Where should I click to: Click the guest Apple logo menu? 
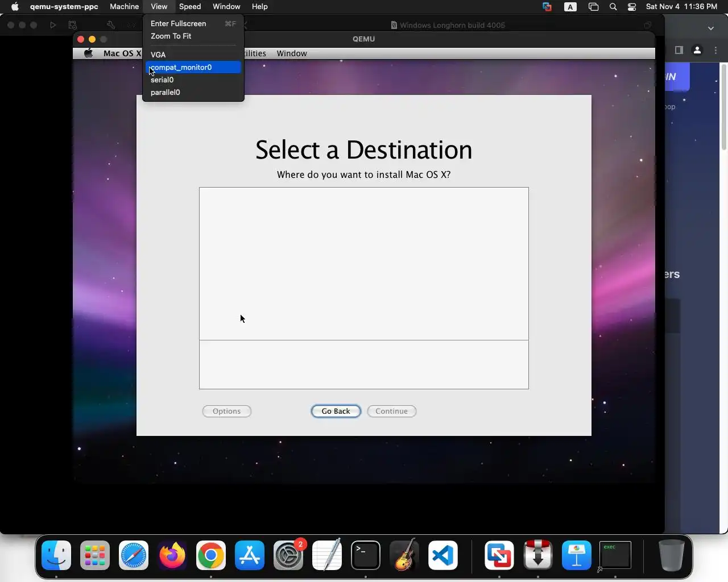89,53
